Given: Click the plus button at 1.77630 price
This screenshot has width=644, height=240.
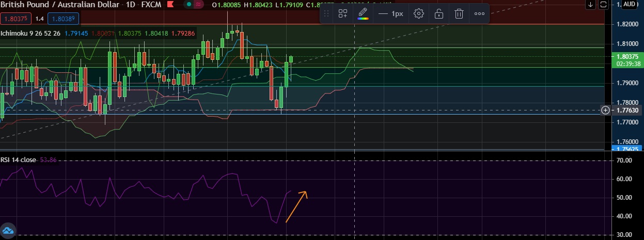Looking at the screenshot, I should 606,110.
